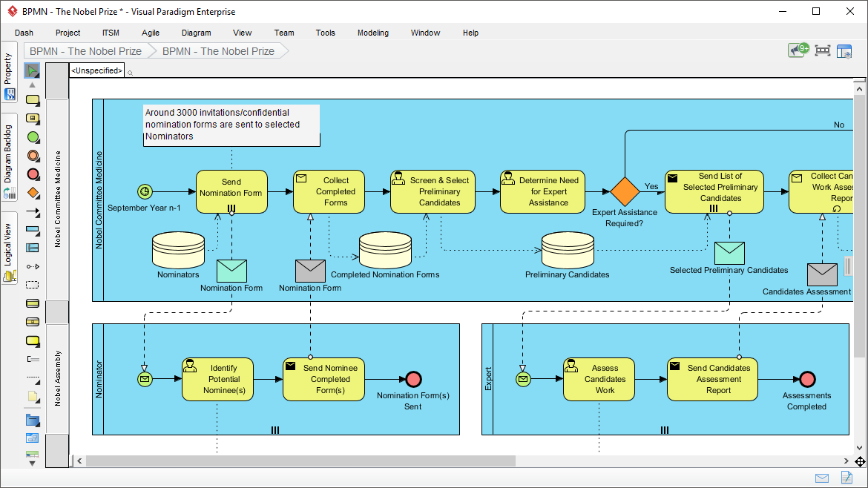868x488 pixels.
Task: Select the Sequence Flow arrow tool
Action: click(x=32, y=211)
